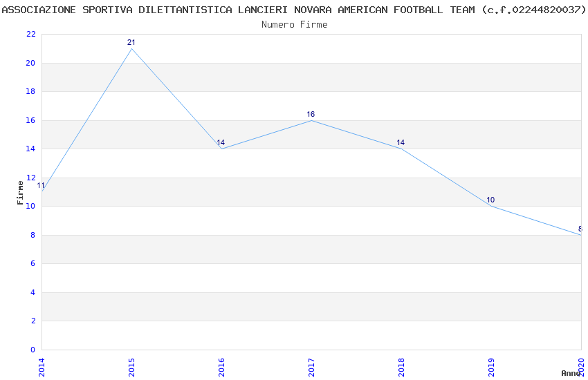The image size is (588, 380).
Task: Click the 2015 label on the x-axis
Action: pos(131,365)
